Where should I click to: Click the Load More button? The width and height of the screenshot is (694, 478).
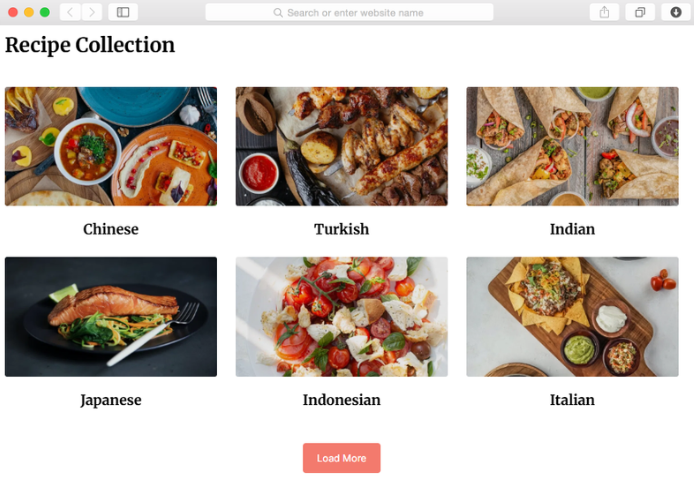point(341,458)
